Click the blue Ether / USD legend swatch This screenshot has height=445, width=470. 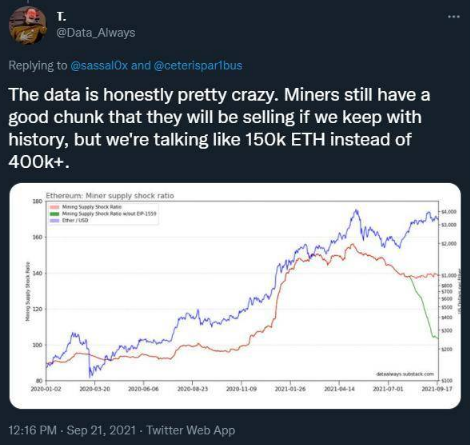(x=55, y=220)
